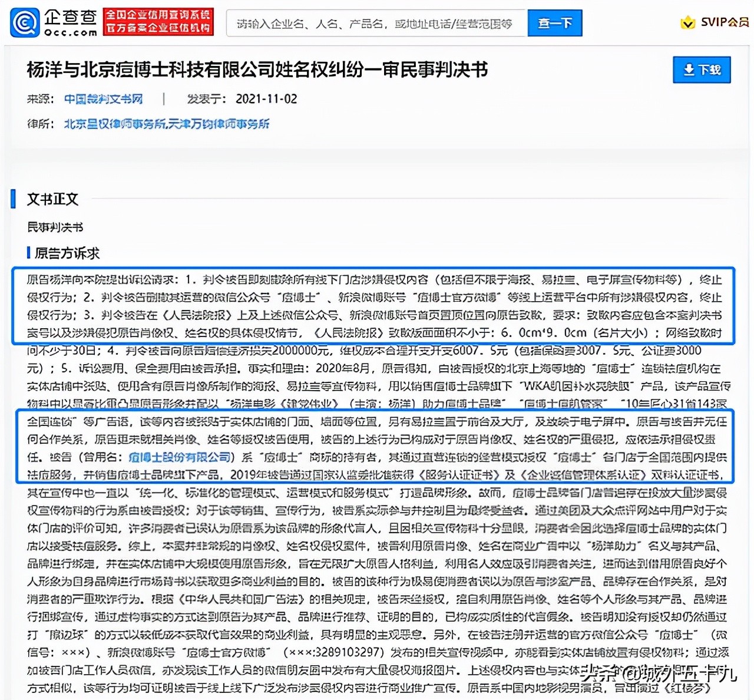Viewport: 754px width, 700px height.
Task: Click the blue marker beside 文书正文 heading
Action: [12, 199]
